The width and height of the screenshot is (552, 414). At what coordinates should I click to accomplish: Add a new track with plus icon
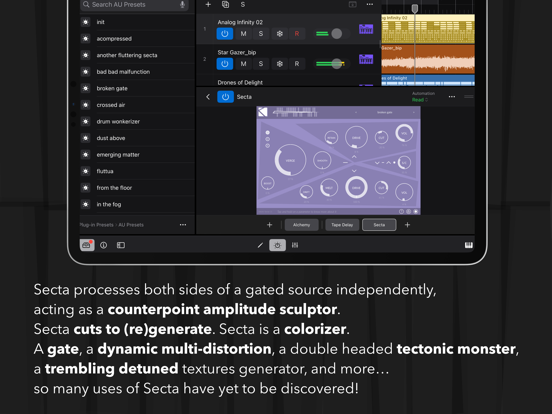(208, 4)
